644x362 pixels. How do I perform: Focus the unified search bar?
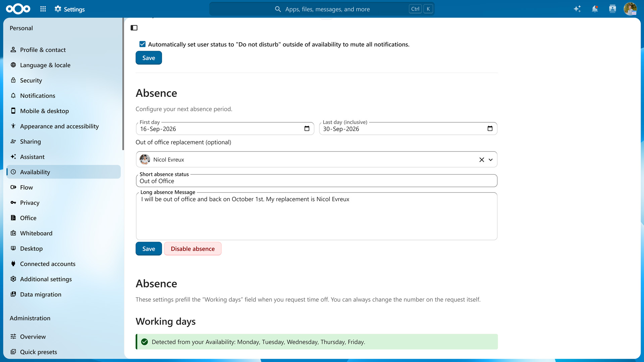click(x=322, y=9)
